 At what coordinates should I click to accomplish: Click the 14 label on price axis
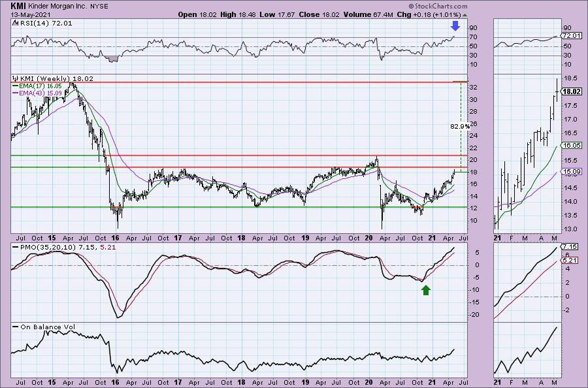(x=474, y=197)
